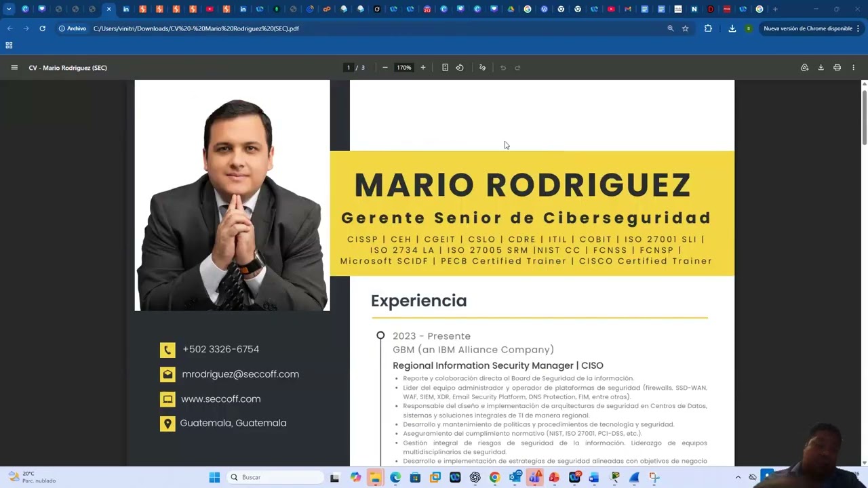Click the email mrodriguez@seccoff.com
Image resolution: width=868 pixels, height=488 pixels.
coord(241,374)
